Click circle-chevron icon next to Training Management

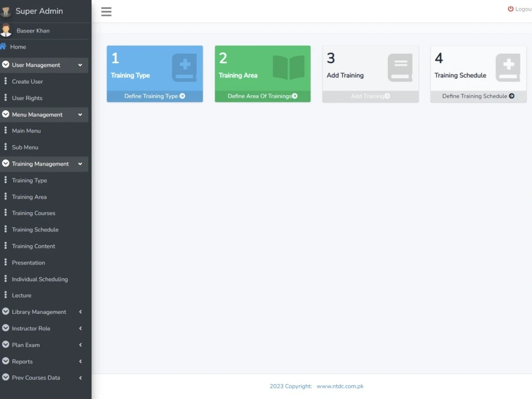pyautogui.click(x=5, y=163)
